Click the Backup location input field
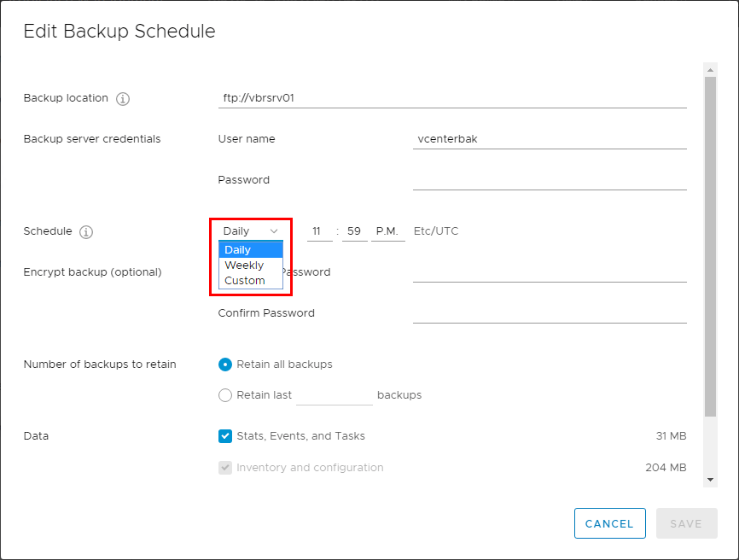 [452, 98]
